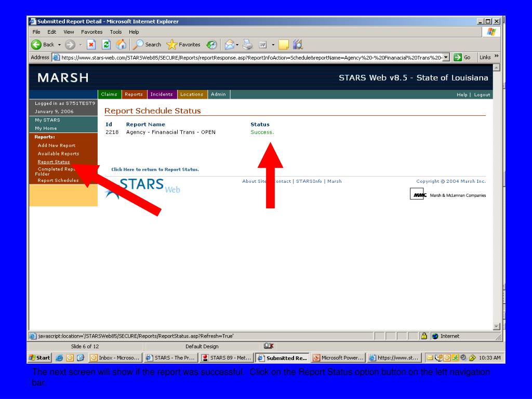Open the Forward button history dropdown arrow
Viewport: 532px width, 399px height.
point(81,45)
